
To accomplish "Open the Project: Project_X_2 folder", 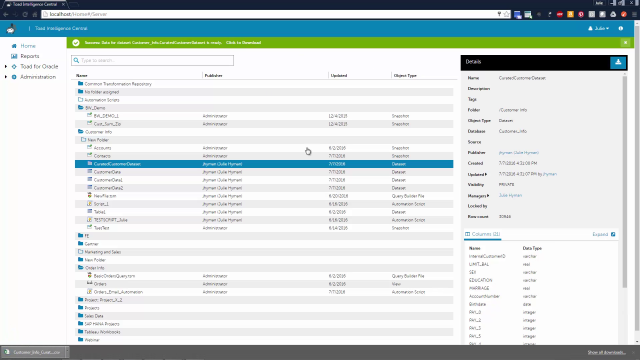I will (x=103, y=300).
